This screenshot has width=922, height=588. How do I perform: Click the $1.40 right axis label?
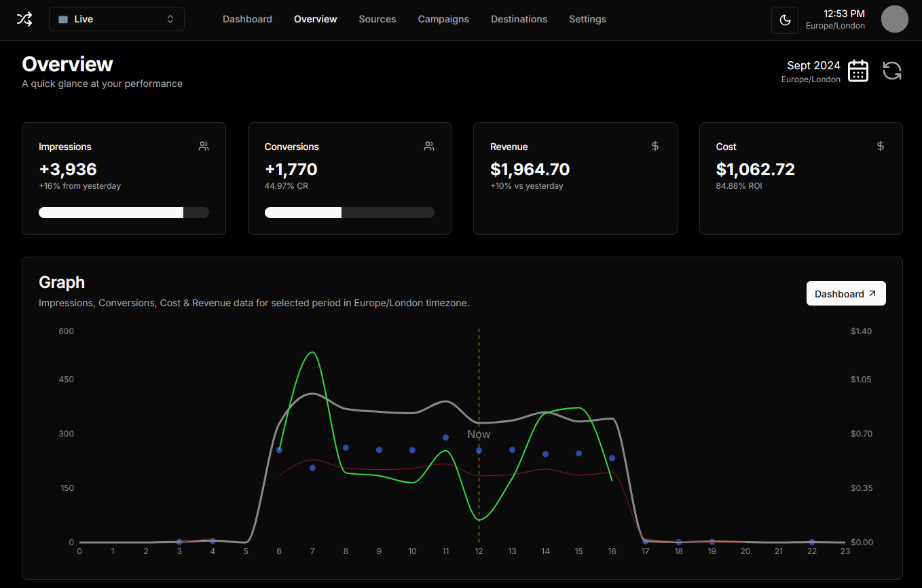861,331
